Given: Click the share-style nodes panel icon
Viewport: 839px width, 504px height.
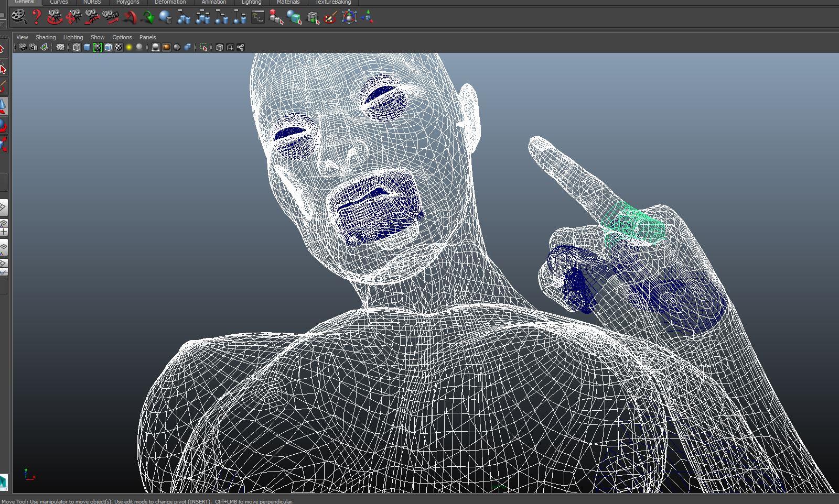Looking at the screenshot, I should pyautogui.click(x=240, y=47).
